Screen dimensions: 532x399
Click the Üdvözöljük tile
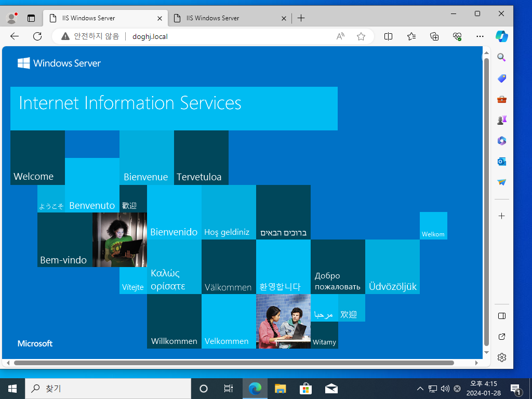tap(393, 267)
